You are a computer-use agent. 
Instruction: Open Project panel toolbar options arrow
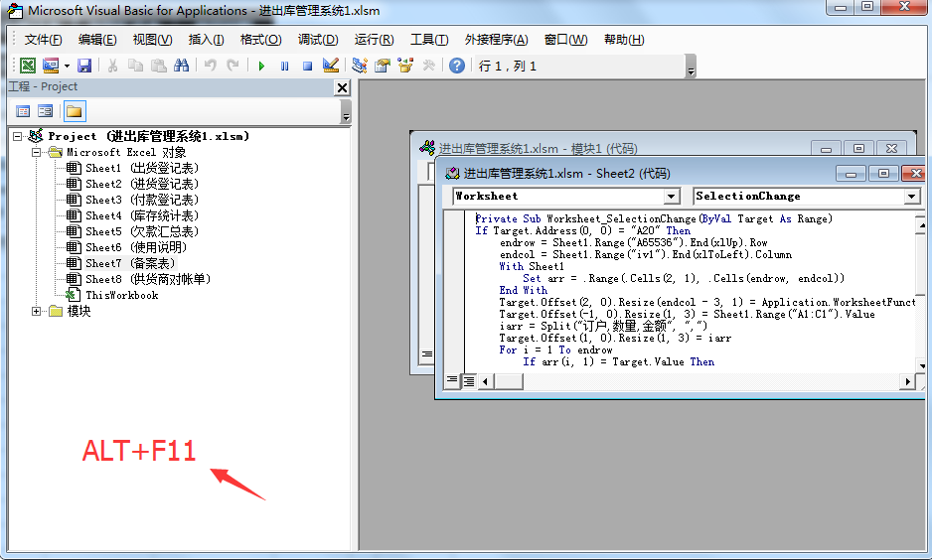346,111
